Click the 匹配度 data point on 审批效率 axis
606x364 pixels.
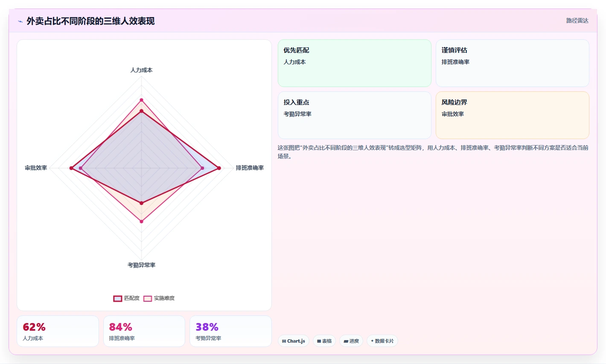71,168
